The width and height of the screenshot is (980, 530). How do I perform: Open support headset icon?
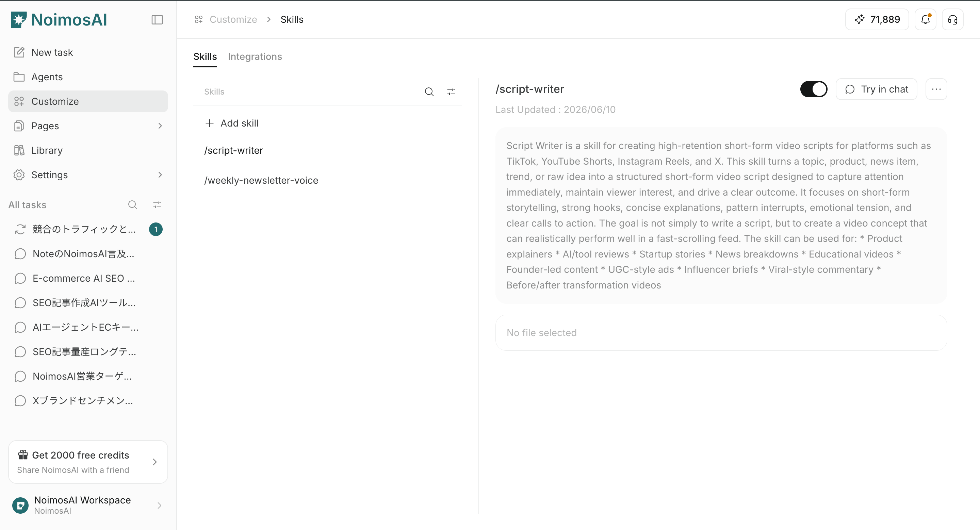(x=953, y=19)
